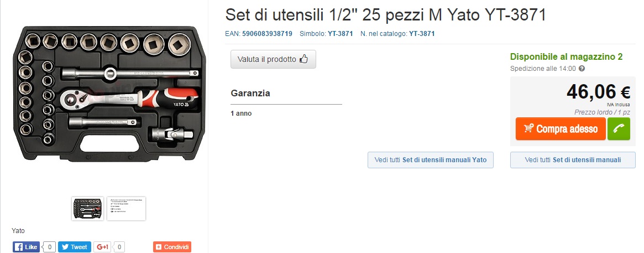Click the Valuta il prodotto button
Viewport: 644px width, 253px height.
point(273,59)
